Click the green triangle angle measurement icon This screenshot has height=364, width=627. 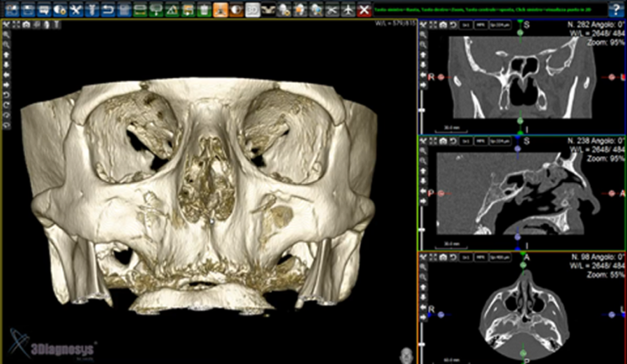click(172, 10)
